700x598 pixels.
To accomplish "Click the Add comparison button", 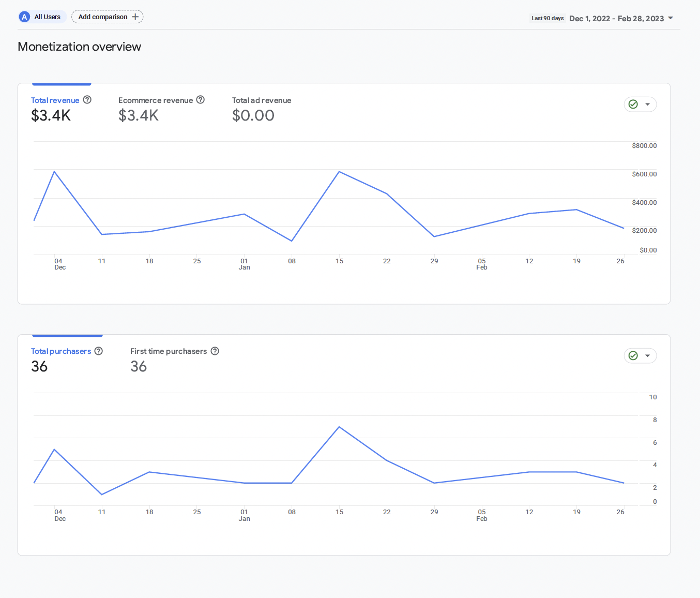I will (108, 17).
